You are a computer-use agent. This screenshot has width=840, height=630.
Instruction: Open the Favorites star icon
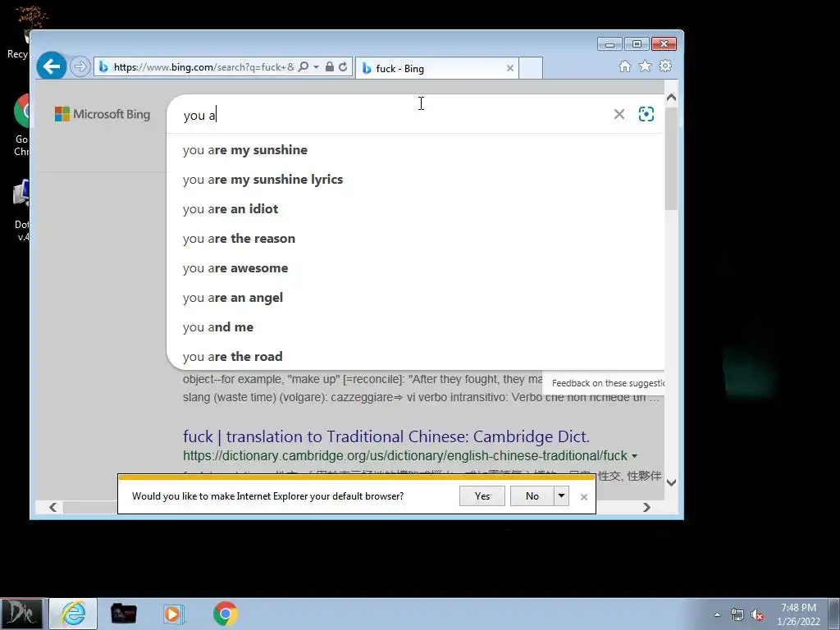tap(645, 66)
